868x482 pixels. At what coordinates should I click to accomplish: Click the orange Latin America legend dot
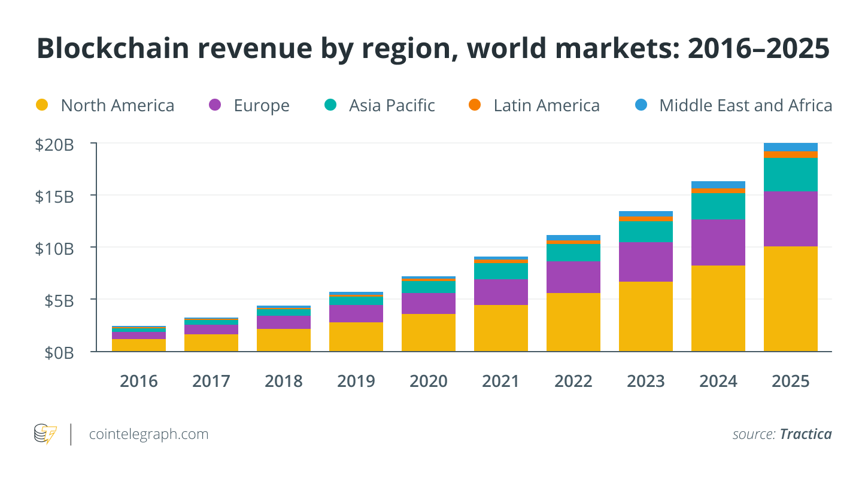pyautogui.click(x=474, y=105)
